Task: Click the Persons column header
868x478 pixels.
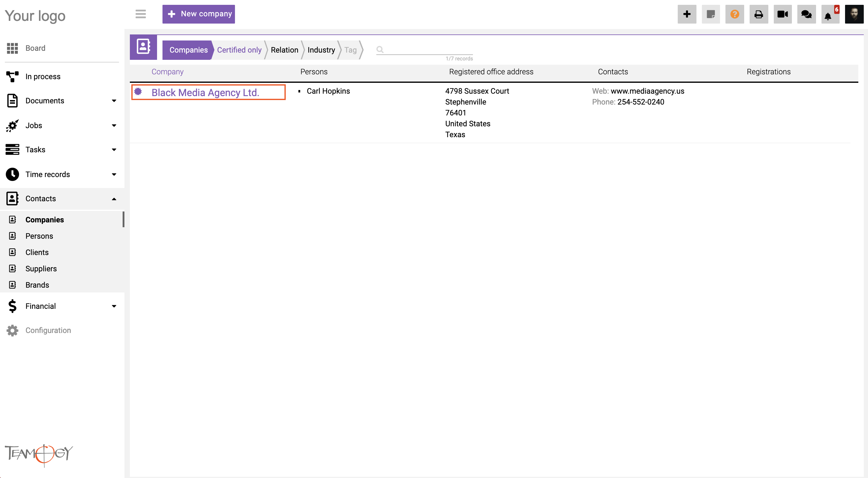Action: pyautogui.click(x=314, y=72)
